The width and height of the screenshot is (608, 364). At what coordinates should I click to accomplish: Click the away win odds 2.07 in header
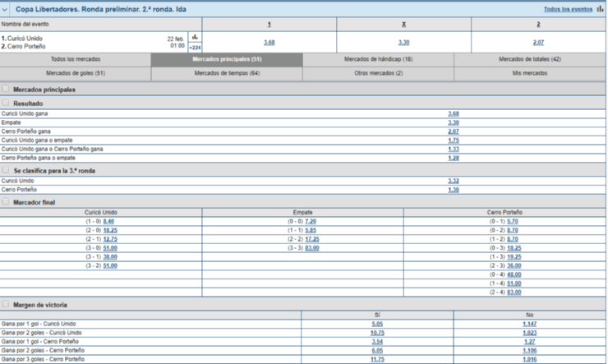coord(538,42)
